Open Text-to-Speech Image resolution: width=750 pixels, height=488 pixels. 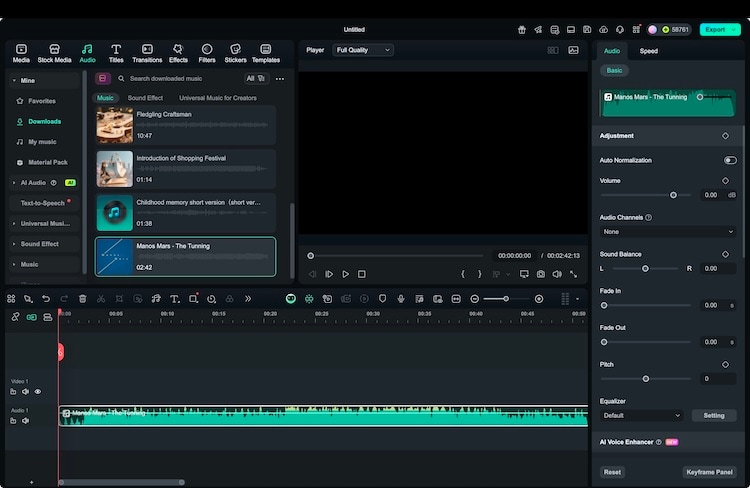pyautogui.click(x=43, y=203)
